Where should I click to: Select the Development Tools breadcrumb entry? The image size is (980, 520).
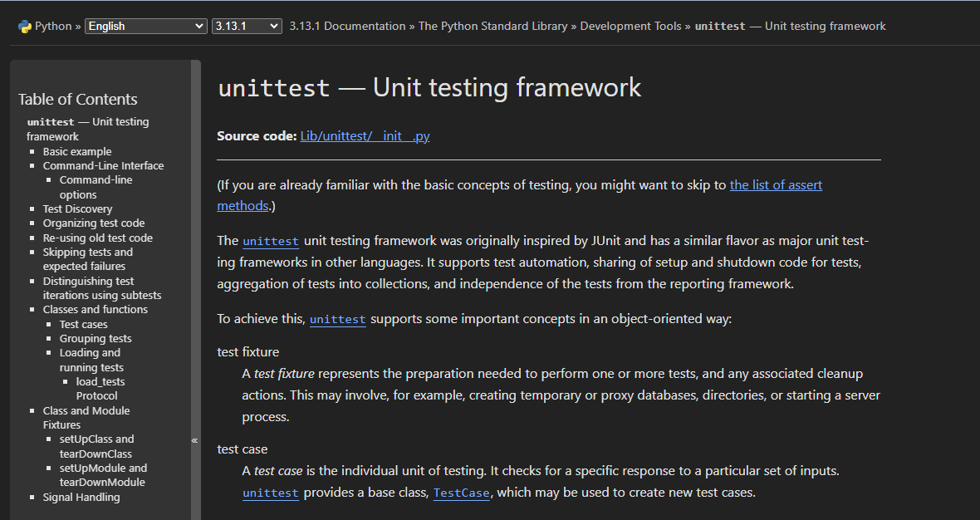coord(630,26)
